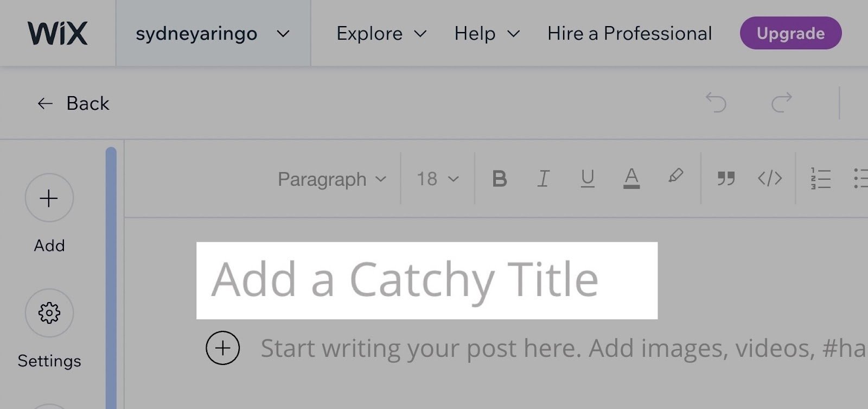Open the text color picker
Viewport: 868px width, 409px height.
click(x=631, y=178)
